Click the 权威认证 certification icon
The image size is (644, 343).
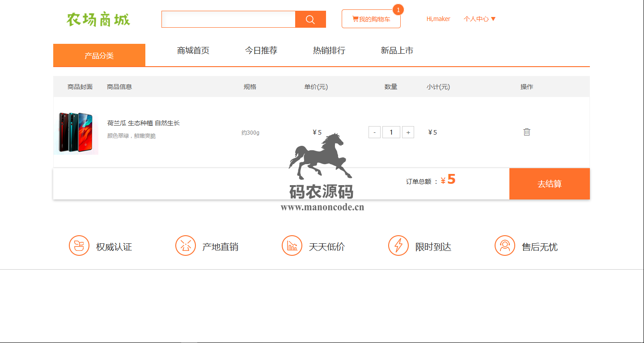79,246
